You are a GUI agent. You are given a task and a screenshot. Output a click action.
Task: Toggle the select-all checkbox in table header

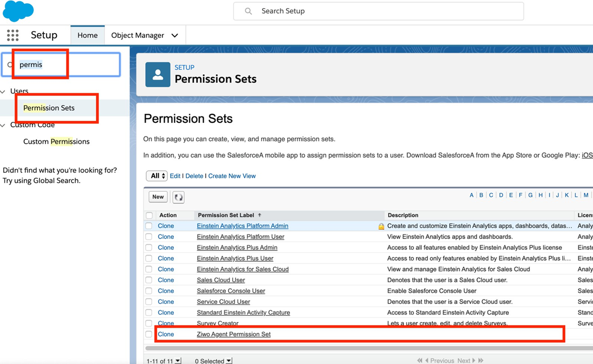click(149, 215)
